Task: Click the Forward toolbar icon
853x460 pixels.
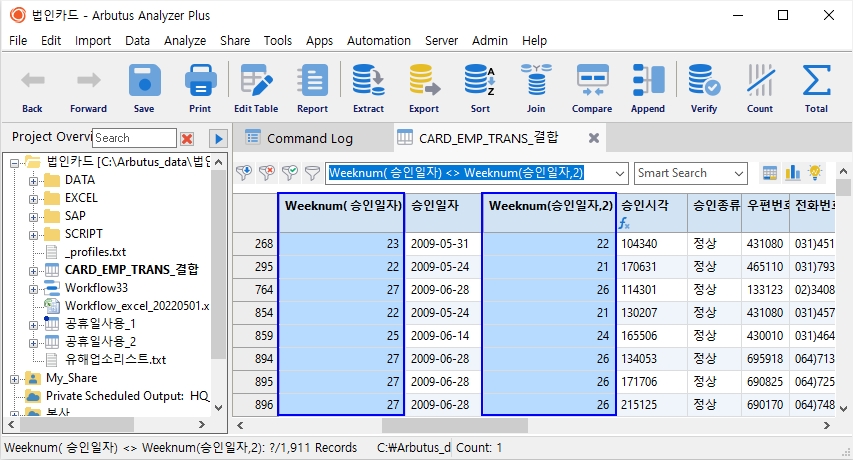Action: pos(88,81)
